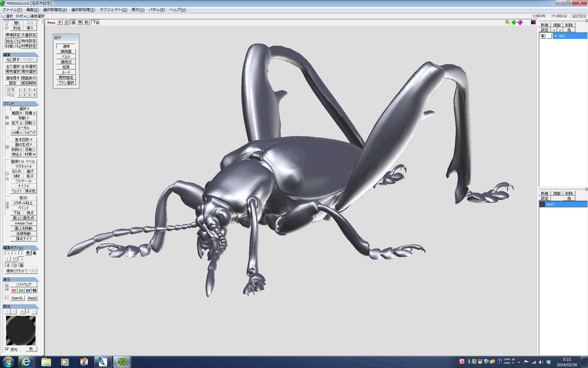Toggle the 逆光 backlight checkbox
Viewport: 588px width, 368px height.
7,349
